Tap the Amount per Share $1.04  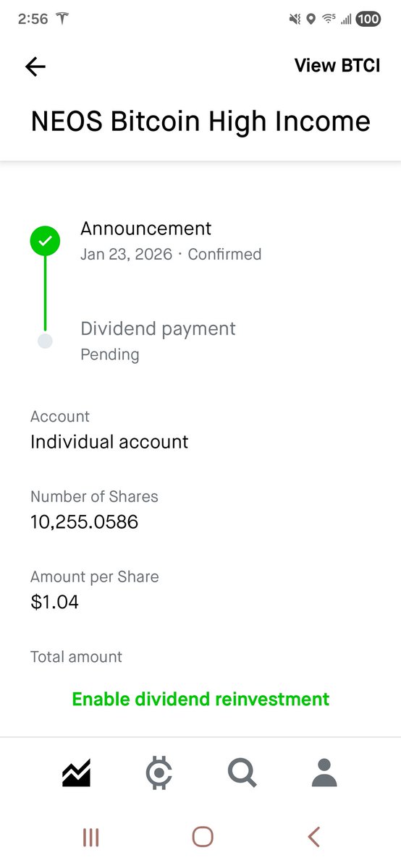[54, 602]
